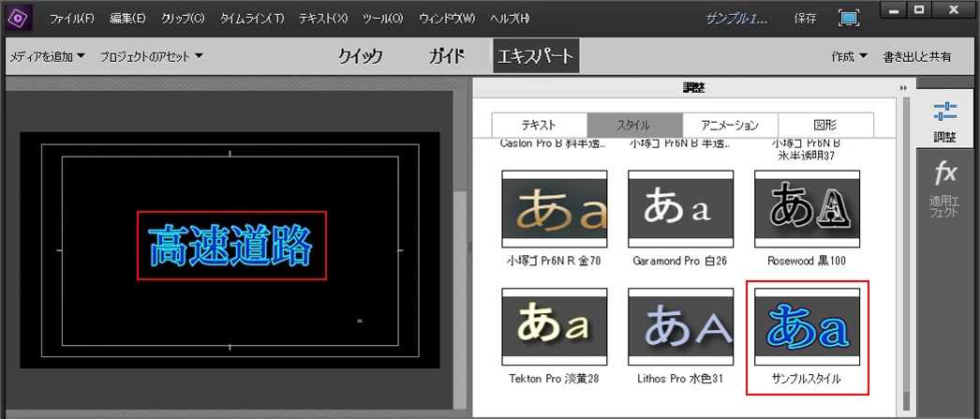Click the Premiere Elements app logo icon
This screenshot has height=419, width=980.
(x=19, y=18)
